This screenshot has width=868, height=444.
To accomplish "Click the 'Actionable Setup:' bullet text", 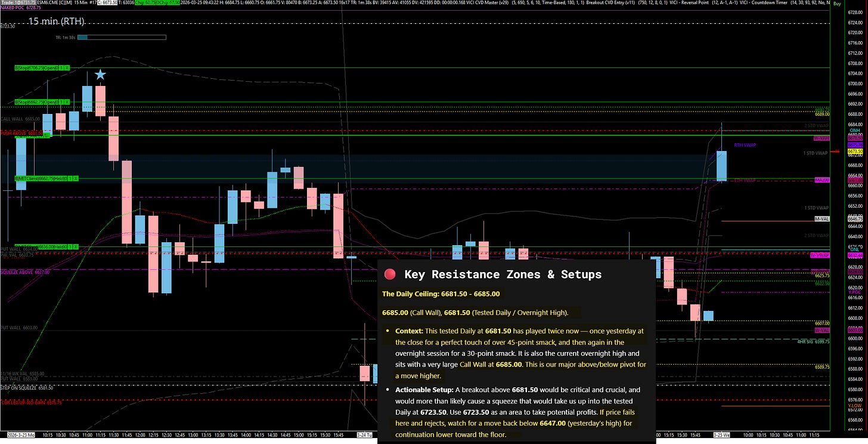I will click(x=424, y=389).
